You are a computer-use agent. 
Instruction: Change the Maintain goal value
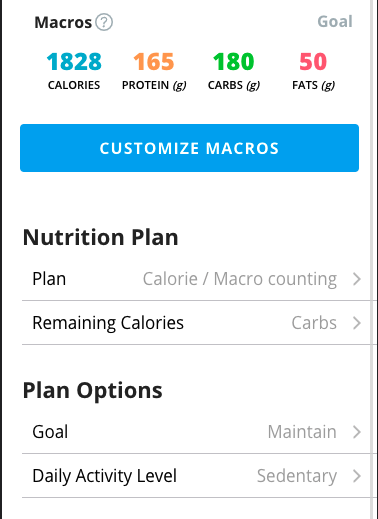point(302,432)
